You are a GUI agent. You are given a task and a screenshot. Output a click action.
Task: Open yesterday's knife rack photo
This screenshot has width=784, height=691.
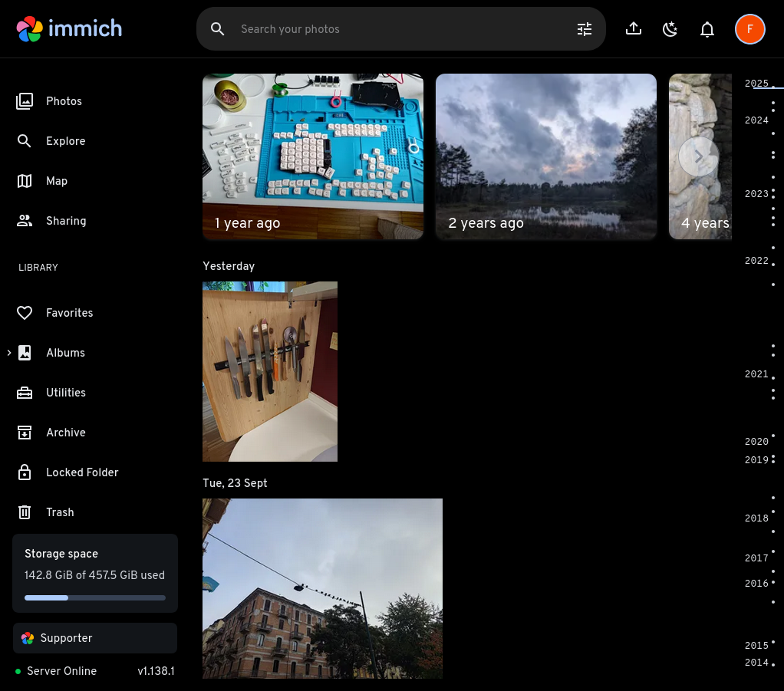coord(270,371)
